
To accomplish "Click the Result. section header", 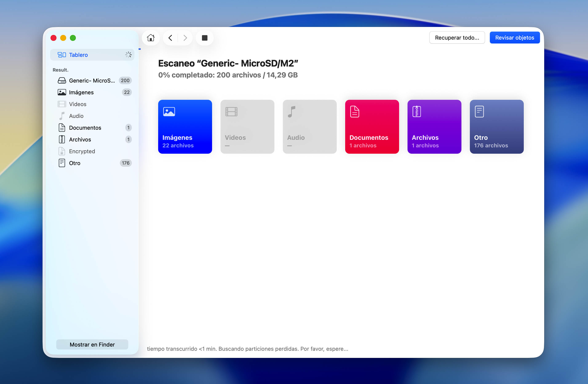I will tap(60, 70).
